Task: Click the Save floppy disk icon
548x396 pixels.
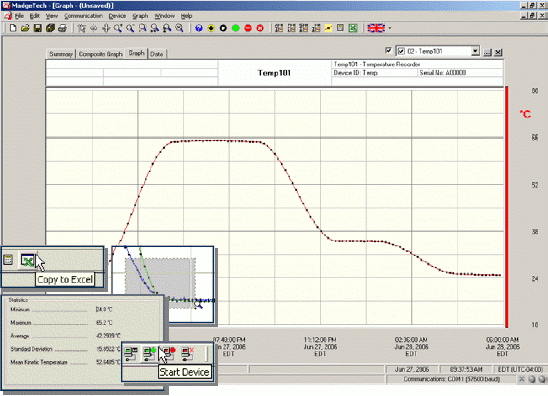Action: (37, 28)
